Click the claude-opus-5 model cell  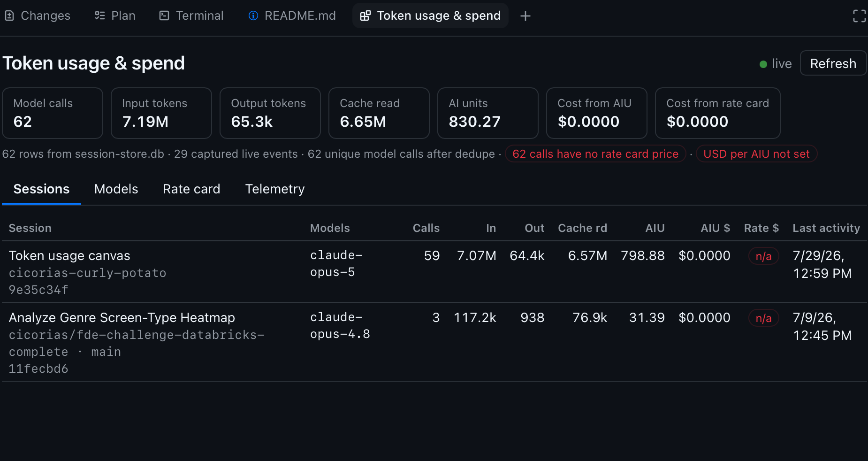(x=336, y=264)
